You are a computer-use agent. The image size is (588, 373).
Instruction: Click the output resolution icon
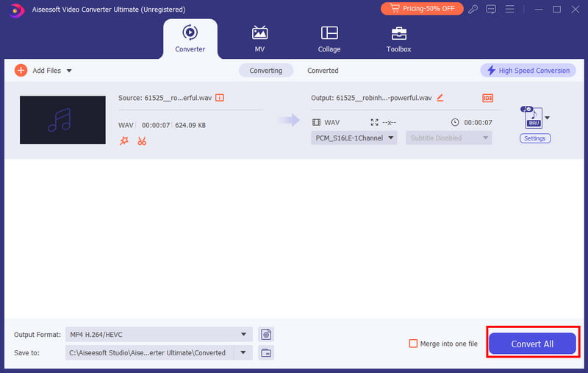click(374, 122)
